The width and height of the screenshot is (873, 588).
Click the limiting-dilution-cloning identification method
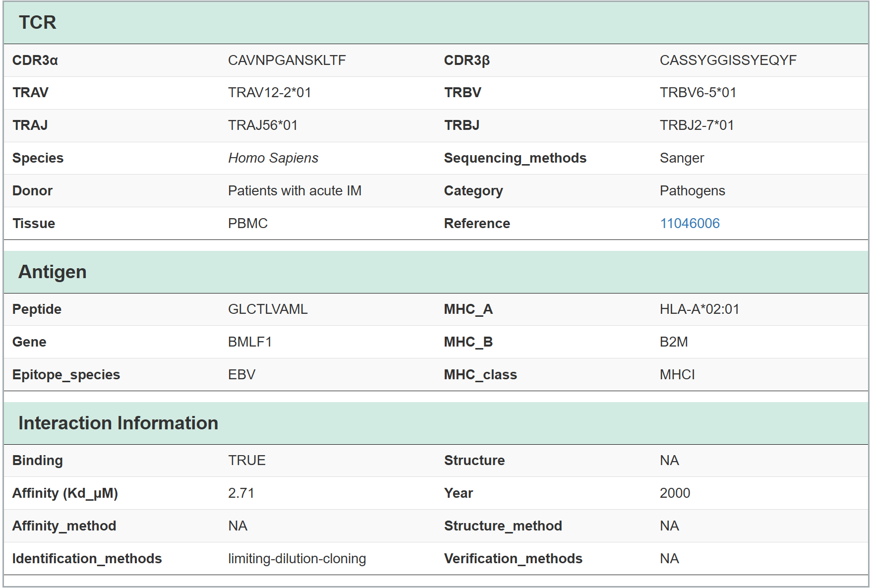click(x=296, y=559)
